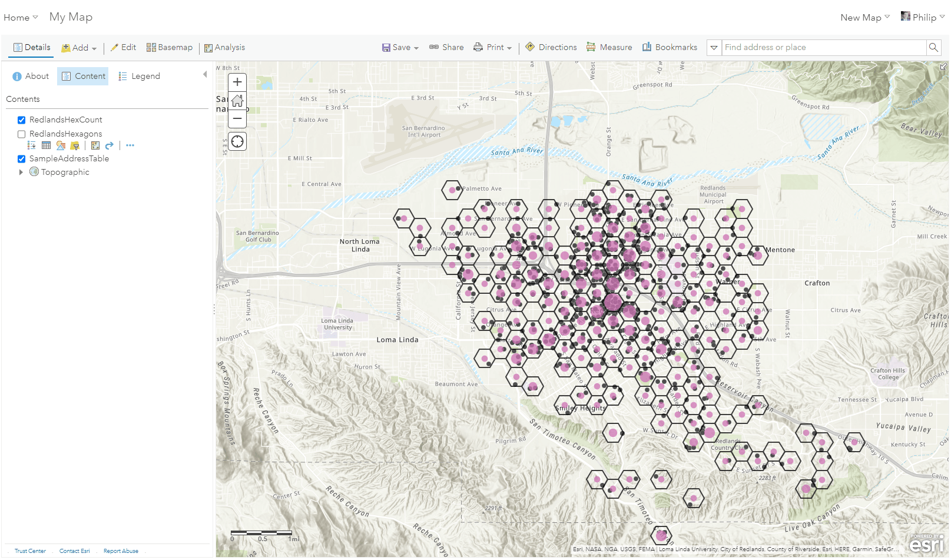Open the Trust Center link

pyautogui.click(x=30, y=551)
